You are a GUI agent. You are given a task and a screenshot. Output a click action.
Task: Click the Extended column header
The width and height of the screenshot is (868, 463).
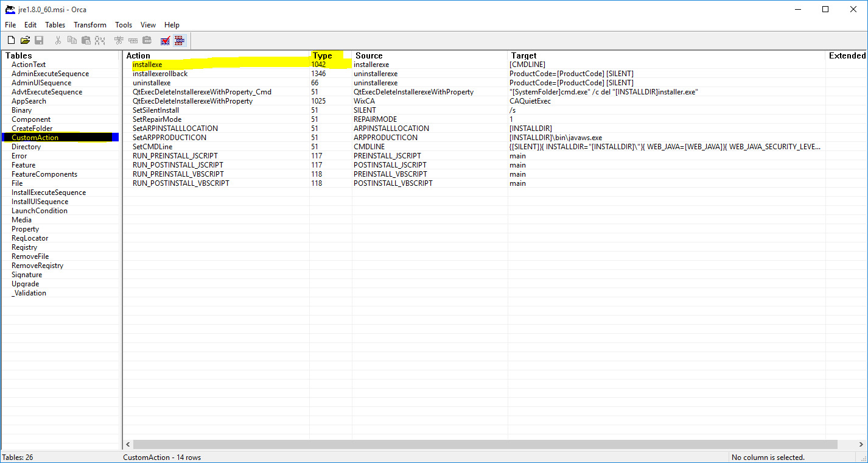click(847, 55)
